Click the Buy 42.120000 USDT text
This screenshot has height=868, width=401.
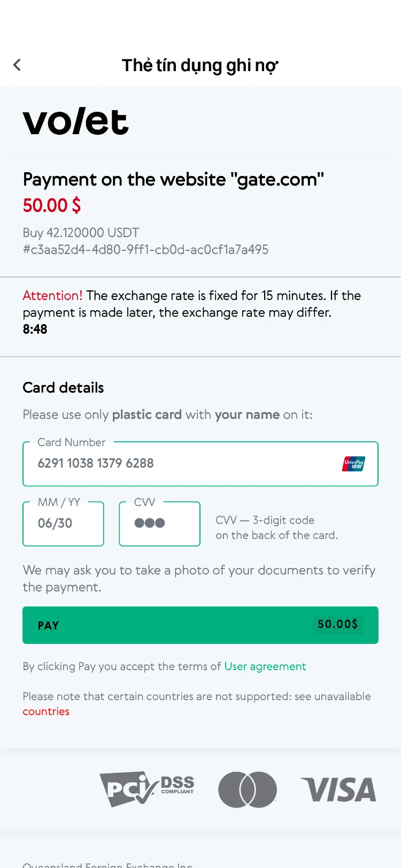tap(81, 233)
